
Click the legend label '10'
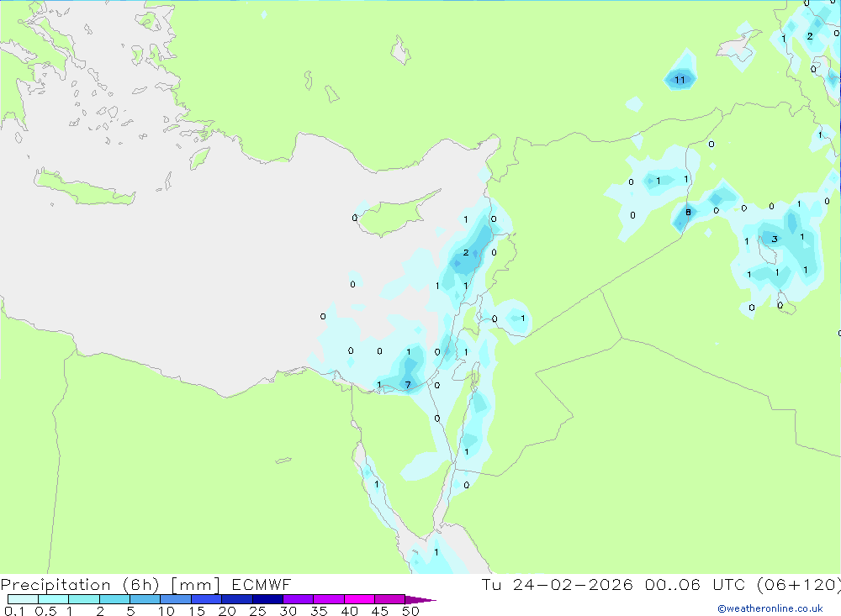pos(167,611)
